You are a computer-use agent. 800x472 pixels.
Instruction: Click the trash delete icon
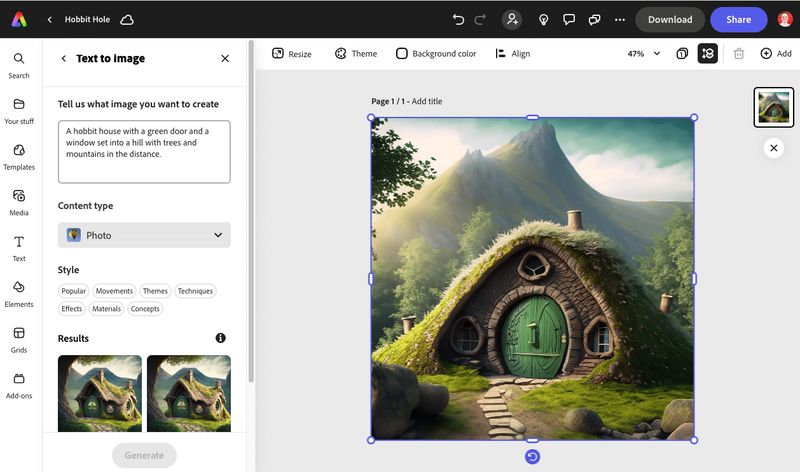pyautogui.click(x=738, y=54)
